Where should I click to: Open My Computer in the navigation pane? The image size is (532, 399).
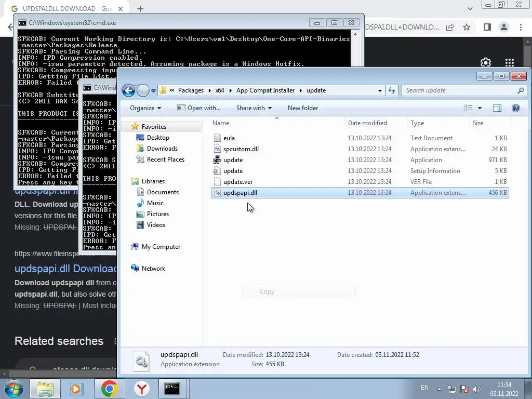coord(161,247)
